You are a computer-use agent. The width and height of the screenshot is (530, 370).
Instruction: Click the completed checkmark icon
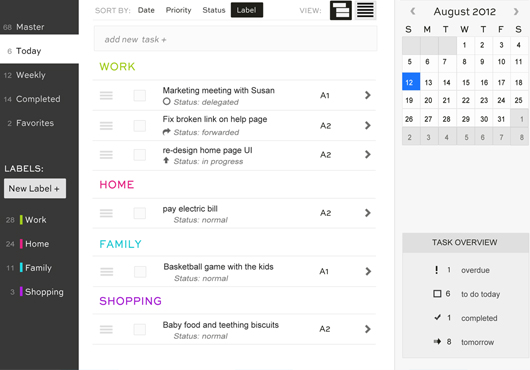coord(437,317)
